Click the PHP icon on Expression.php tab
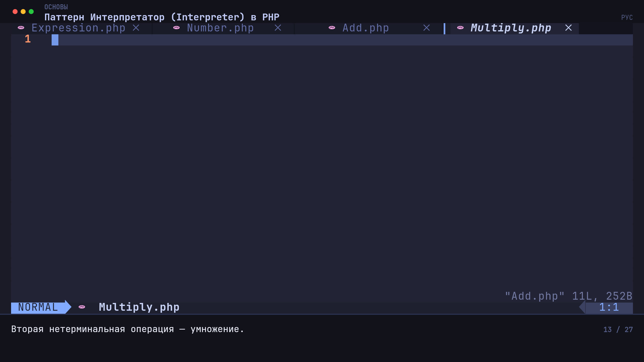Screen dimensions: 644x362 21,28
